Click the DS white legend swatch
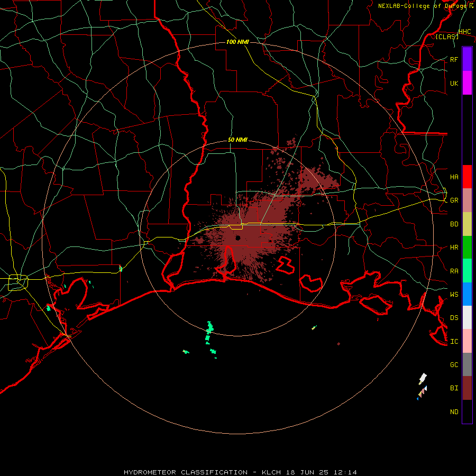This screenshot has width=476, height=476. tap(467, 317)
